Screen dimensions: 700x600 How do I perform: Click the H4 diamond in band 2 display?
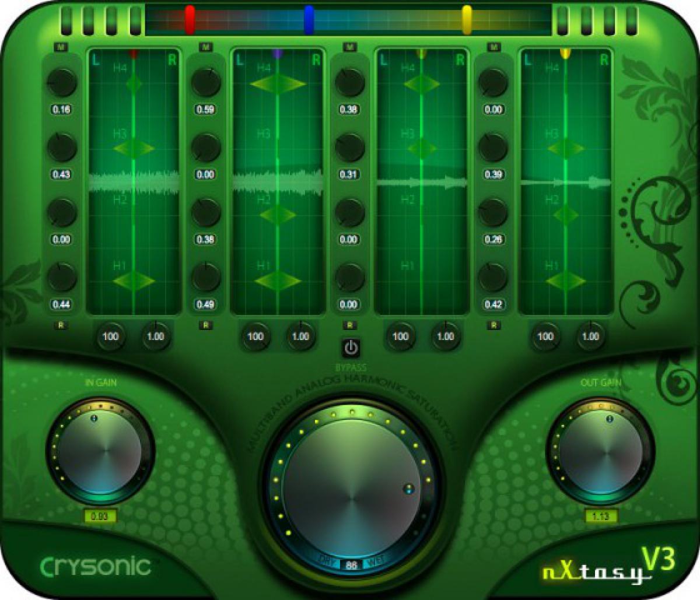coord(278,84)
